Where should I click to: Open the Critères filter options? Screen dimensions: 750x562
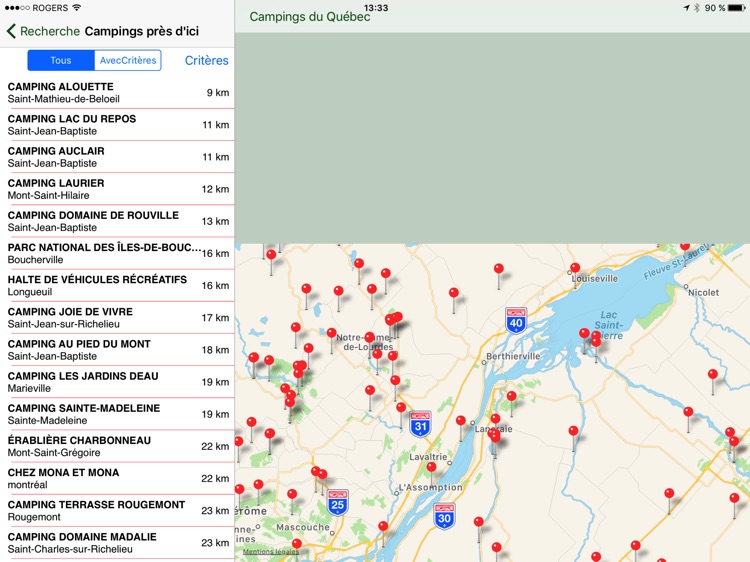click(206, 61)
